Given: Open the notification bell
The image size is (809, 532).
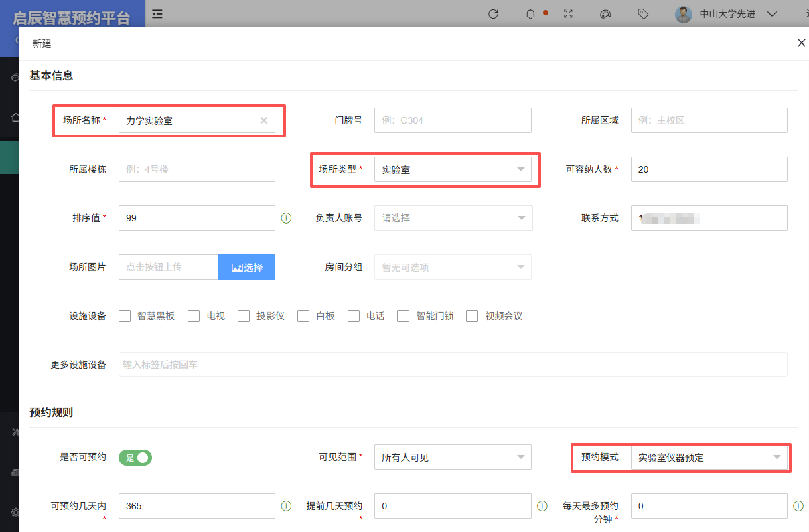Looking at the screenshot, I should point(531,14).
